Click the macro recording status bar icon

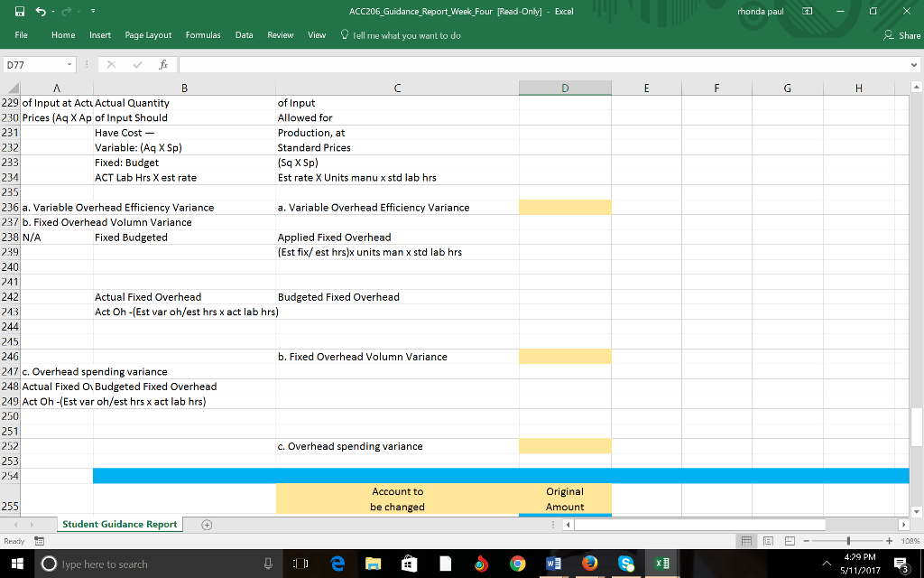[x=40, y=541]
